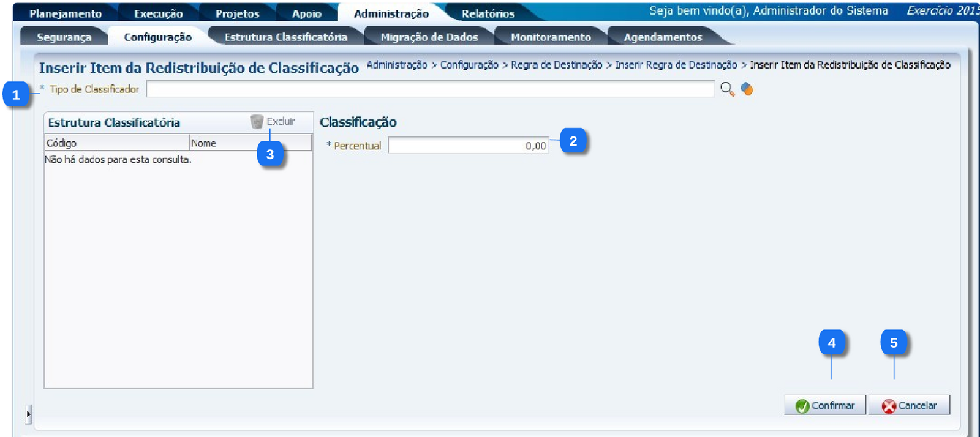980x437 pixels.
Task: Go to the Projetos tab
Action: 237,13
